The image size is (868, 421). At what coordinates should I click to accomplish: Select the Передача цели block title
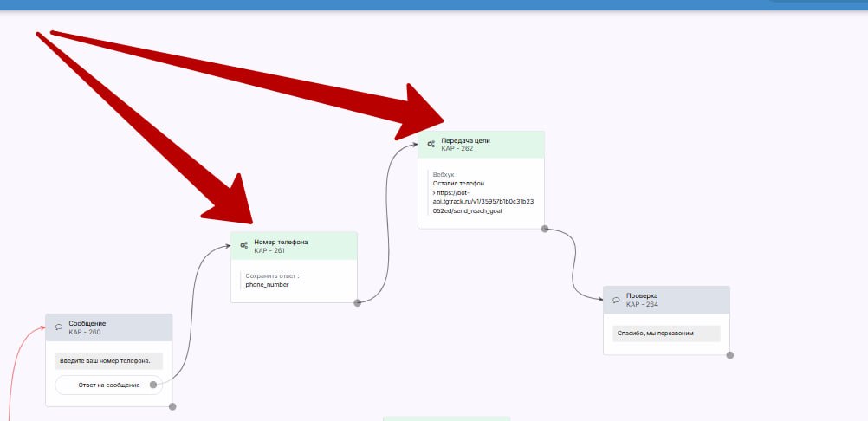(465, 140)
